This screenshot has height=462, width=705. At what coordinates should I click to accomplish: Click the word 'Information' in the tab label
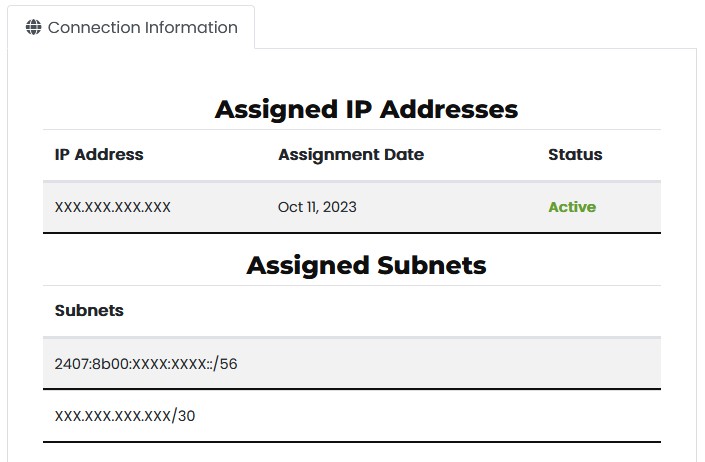pyautogui.click(x=191, y=28)
